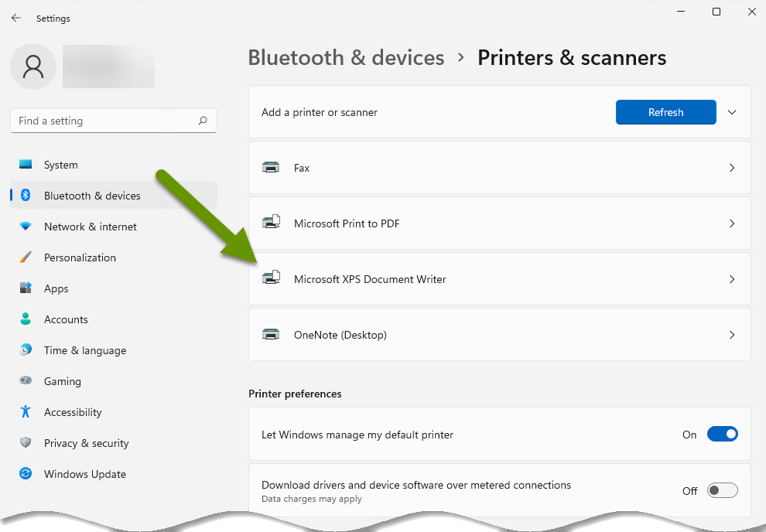Click the Add a printer or scanner label
Viewport: 766px width, 532px height.
click(x=320, y=112)
